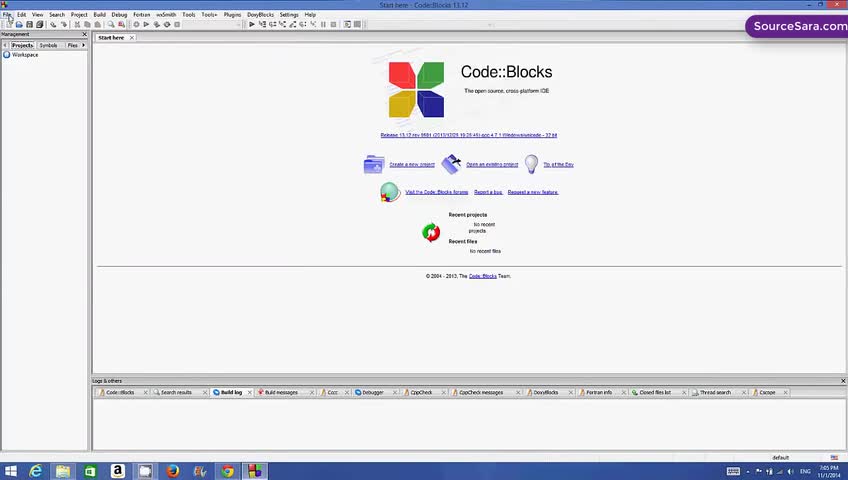Switch to the Search results log tab

pyautogui.click(x=176, y=392)
